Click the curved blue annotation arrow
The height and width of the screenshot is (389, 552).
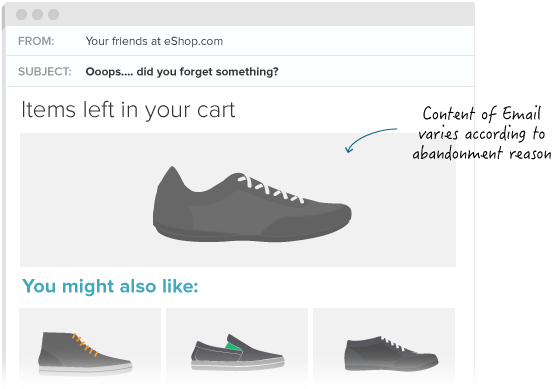pos(371,140)
